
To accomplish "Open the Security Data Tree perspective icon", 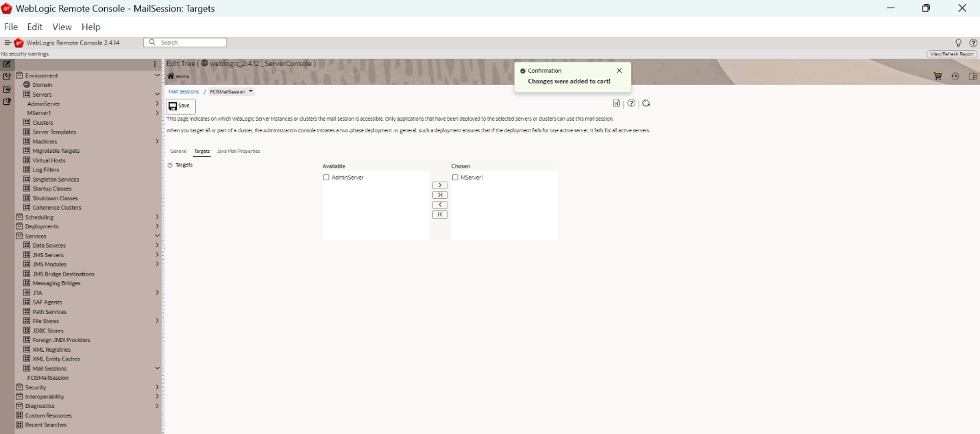I will coord(7,101).
